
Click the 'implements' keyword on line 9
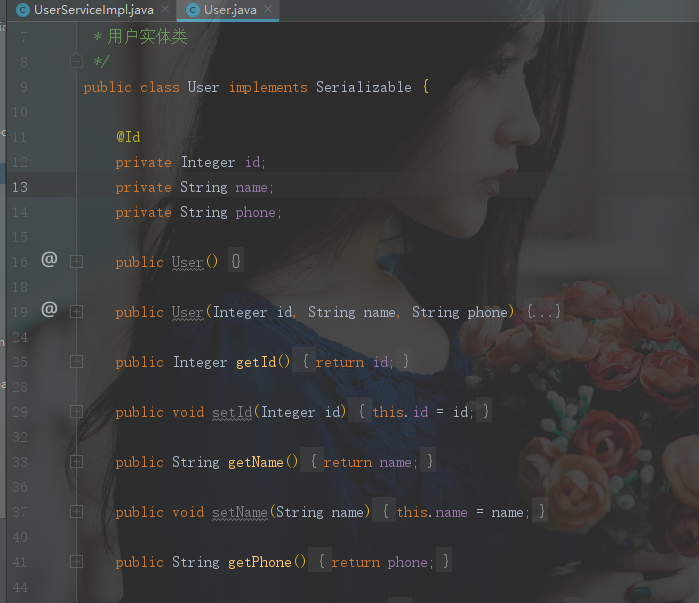(x=268, y=87)
